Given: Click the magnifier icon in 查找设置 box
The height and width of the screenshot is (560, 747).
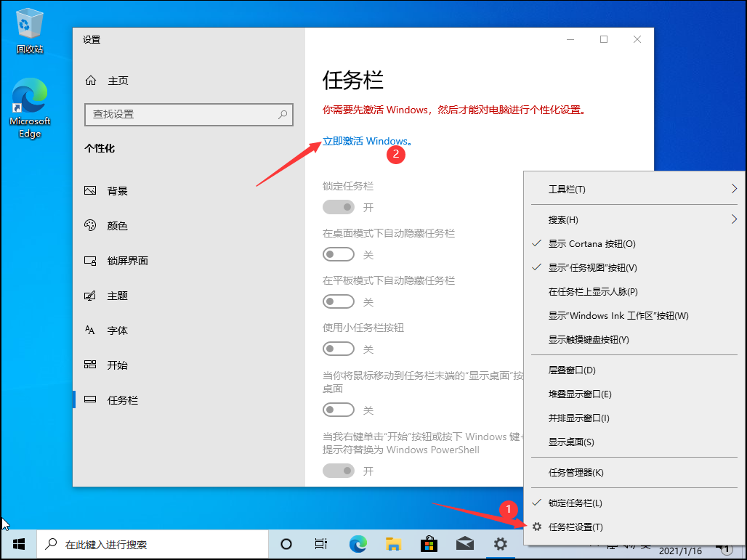Looking at the screenshot, I should [283, 114].
